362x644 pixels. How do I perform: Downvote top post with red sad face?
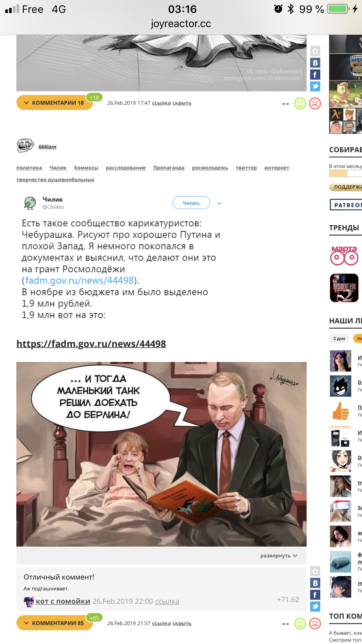(x=315, y=103)
